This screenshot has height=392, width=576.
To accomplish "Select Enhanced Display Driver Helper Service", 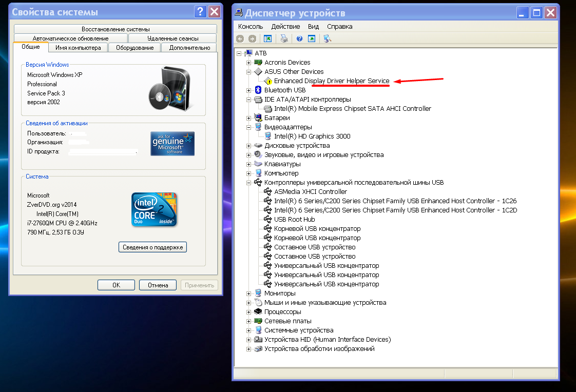I will pos(331,81).
